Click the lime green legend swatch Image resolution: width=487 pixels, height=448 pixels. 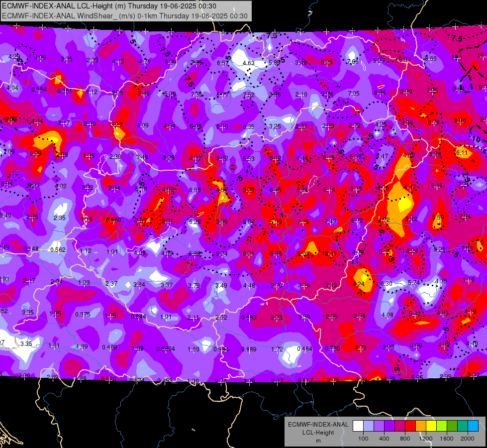[442, 426]
